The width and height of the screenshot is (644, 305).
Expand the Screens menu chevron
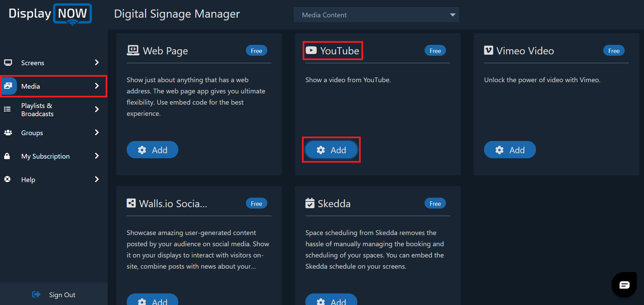tap(97, 62)
